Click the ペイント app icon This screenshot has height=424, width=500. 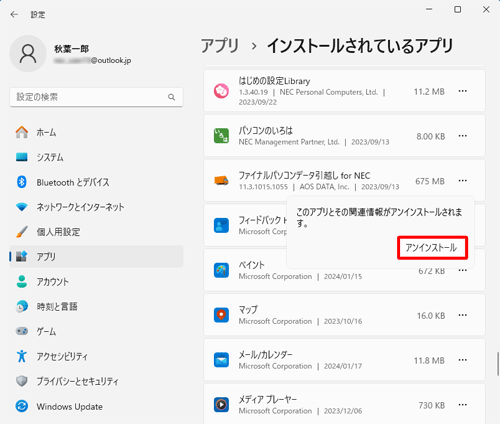(x=221, y=270)
